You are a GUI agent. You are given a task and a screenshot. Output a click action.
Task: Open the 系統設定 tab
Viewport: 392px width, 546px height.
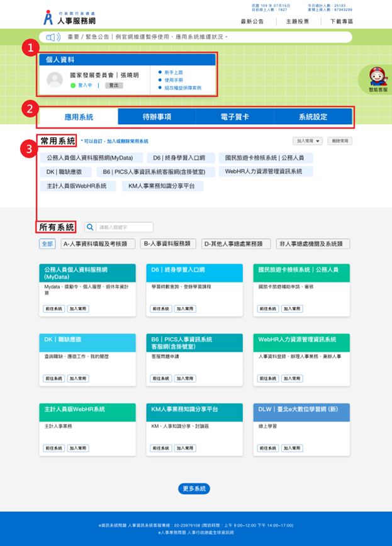point(313,117)
